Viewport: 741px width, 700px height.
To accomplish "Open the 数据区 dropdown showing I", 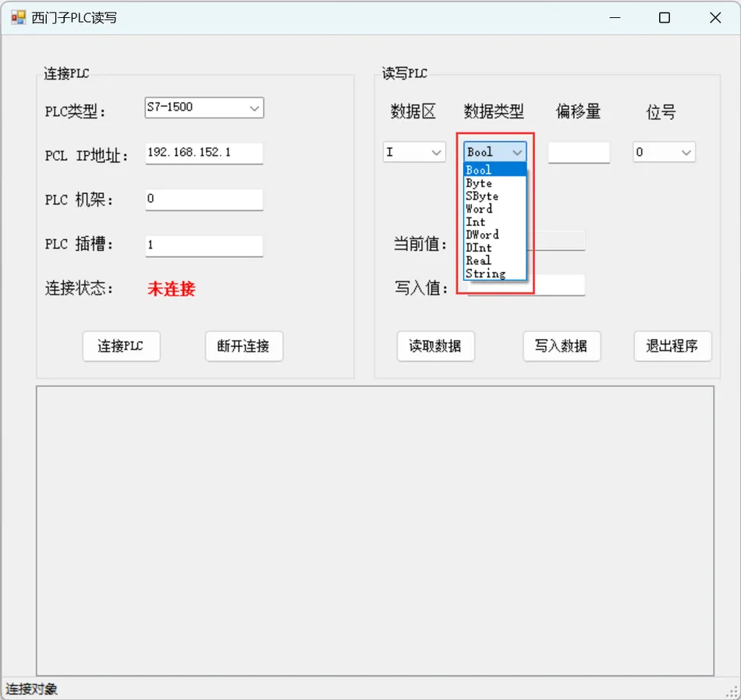I will click(x=414, y=152).
